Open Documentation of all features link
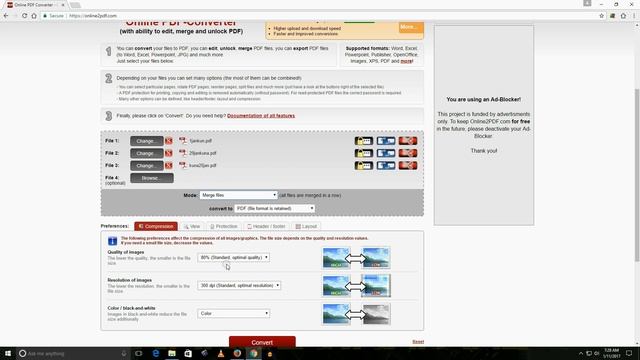 261,116
